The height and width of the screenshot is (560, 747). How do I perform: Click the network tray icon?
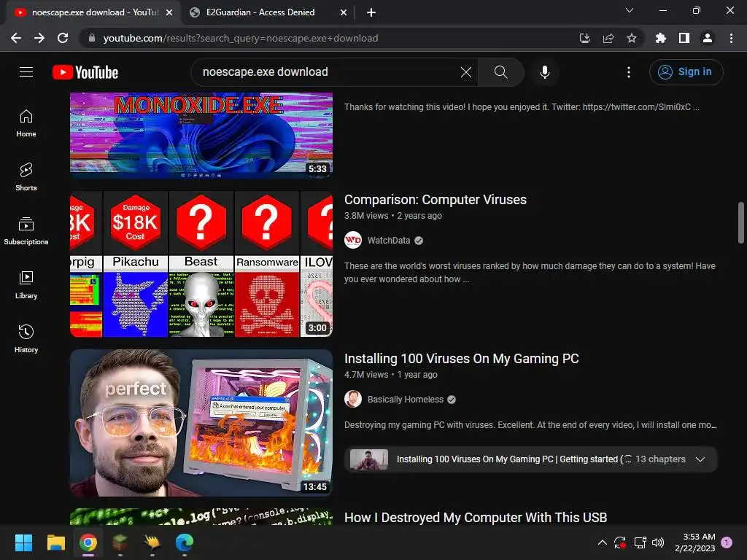click(x=640, y=542)
